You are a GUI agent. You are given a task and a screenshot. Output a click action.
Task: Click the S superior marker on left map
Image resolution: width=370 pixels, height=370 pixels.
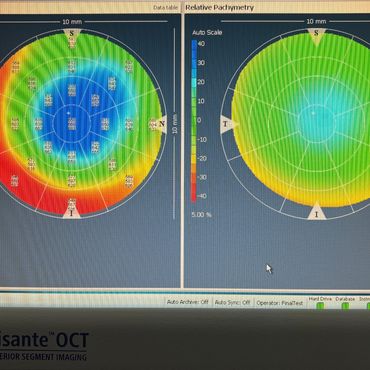[x=72, y=34]
